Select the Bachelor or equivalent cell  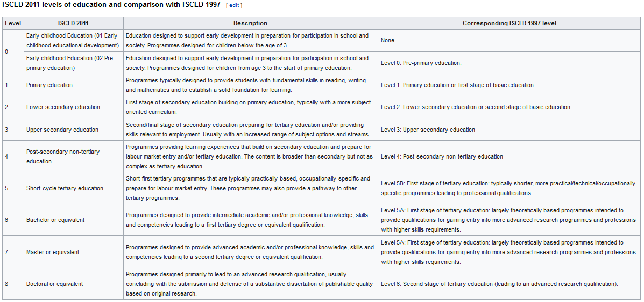point(74,220)
